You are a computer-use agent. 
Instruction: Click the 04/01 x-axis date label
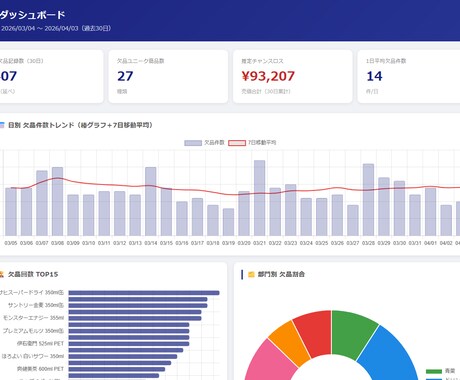click(x=430, y=243)
